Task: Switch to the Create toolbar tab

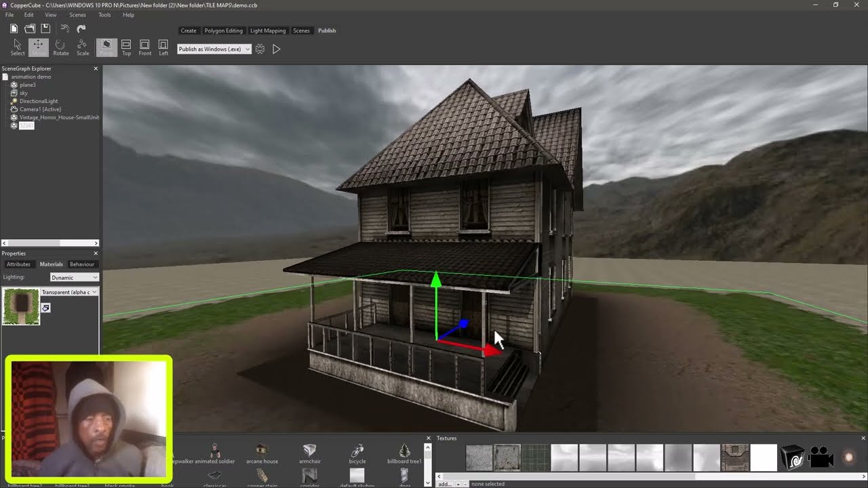Action: point(189,30)
